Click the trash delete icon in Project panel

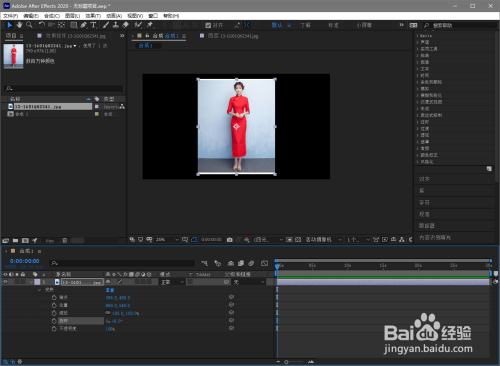[x=65, y=240]
